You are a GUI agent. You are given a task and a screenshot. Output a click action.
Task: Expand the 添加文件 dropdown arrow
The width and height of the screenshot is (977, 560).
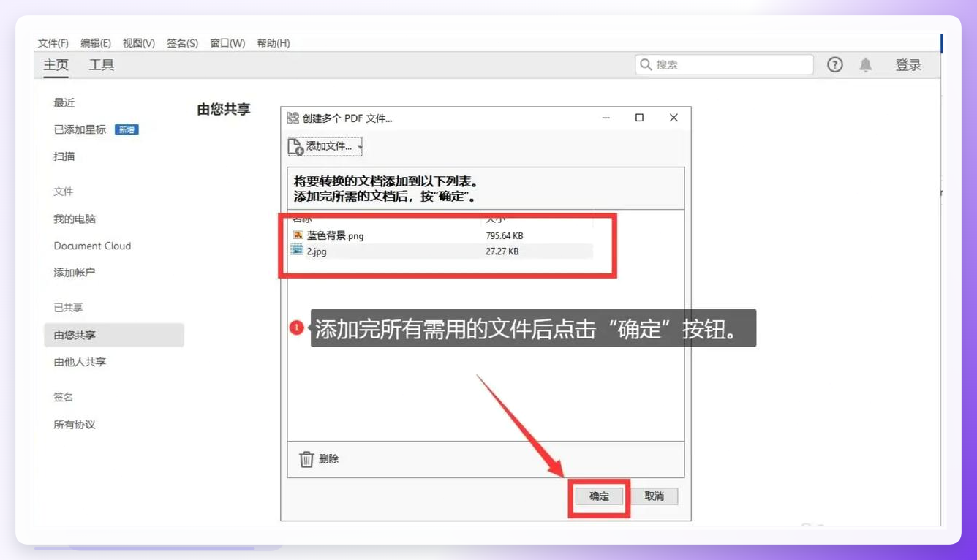coord(360,148)
